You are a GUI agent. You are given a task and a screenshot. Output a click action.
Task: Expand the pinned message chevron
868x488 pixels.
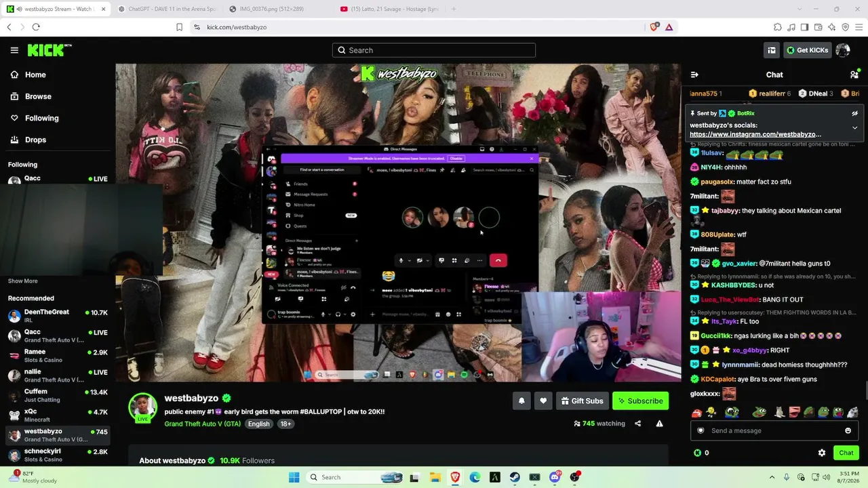click(x=854, y=127)
